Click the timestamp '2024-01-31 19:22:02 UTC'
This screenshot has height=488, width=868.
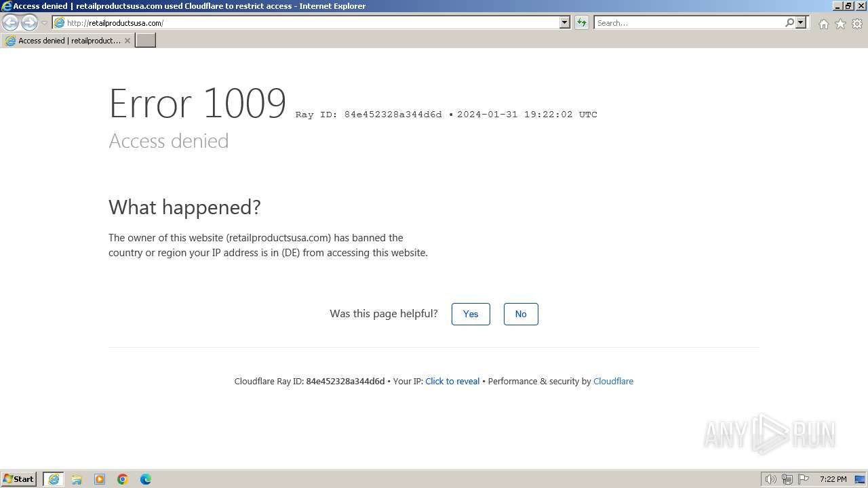(527, 115)
